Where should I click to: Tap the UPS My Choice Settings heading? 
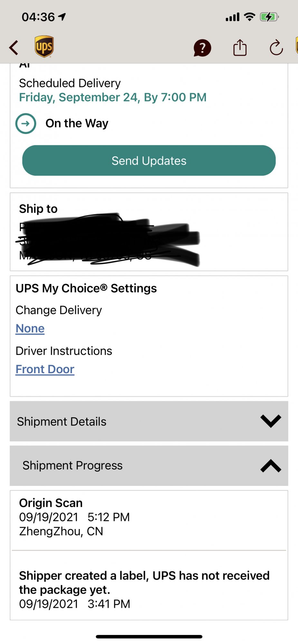point(86,288)
